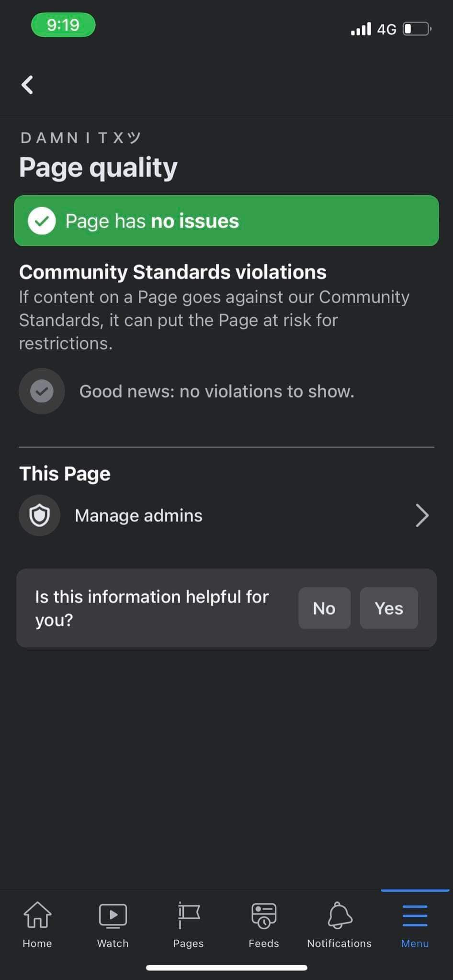Tap the Page quality heading
The width and height of the screenshot is (453, 980).
pos(98,167)
